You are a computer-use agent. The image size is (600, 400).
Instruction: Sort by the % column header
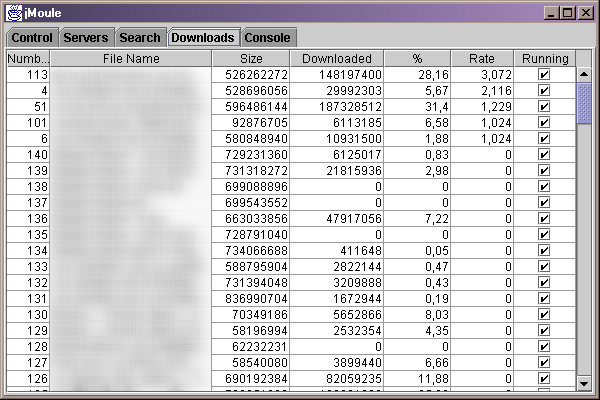point(417,59)
